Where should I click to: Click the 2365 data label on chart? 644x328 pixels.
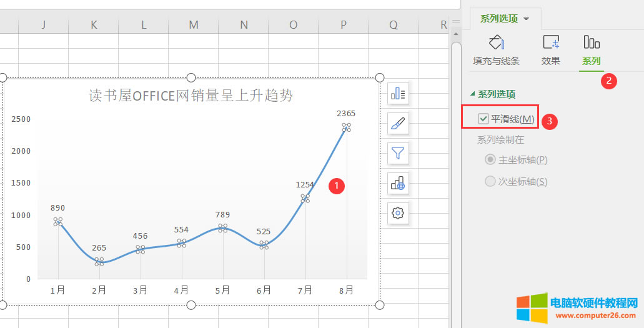click(x=345, y=114)
